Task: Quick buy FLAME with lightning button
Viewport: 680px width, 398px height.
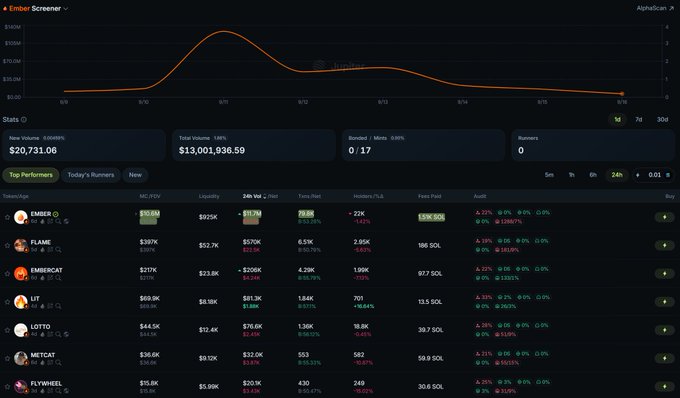Action: 664,245
